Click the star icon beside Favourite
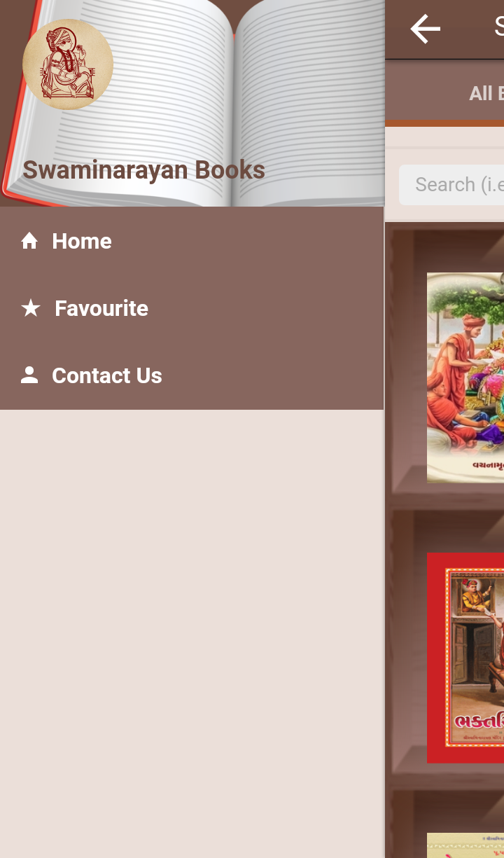Viewport: 504px width, 858px height. tap(30, 308)
